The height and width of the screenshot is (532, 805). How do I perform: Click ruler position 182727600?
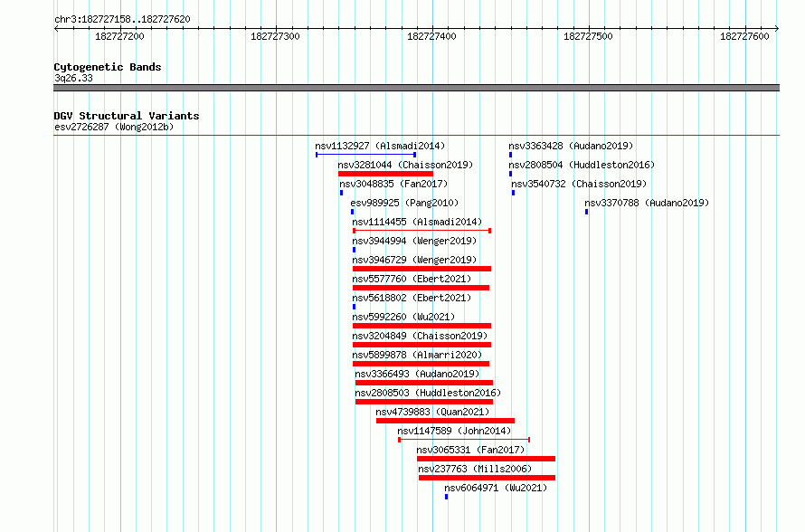[x=745, y=36]
